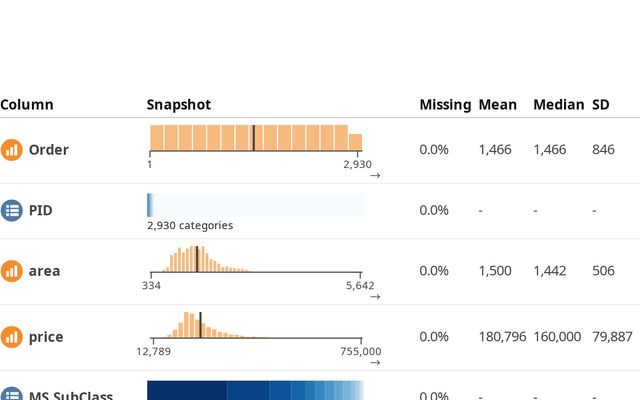Click the numeric type icon beside area
This screenshot has width=640, height=400.
[x=11, y=271]
